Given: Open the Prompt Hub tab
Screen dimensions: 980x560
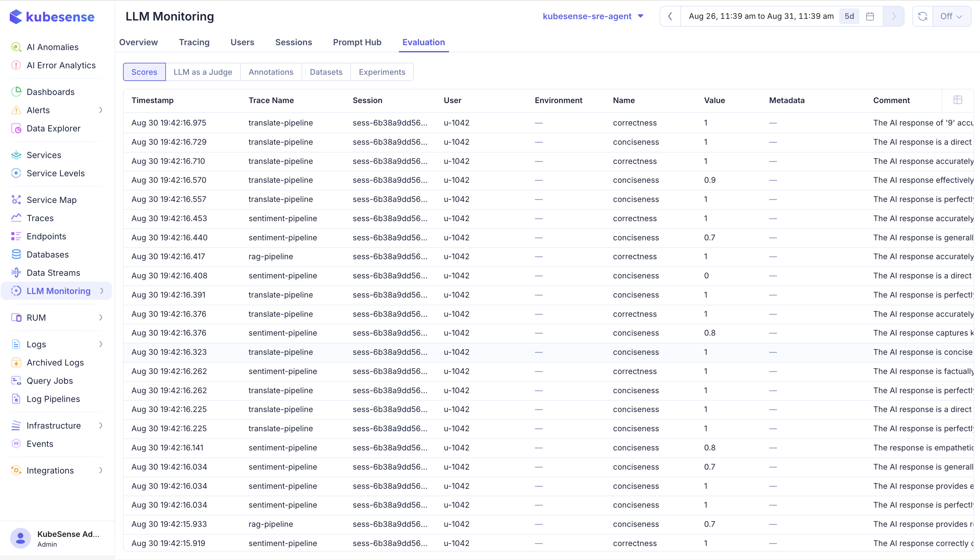Looking at the screenshot, I should tap(357, 42).
